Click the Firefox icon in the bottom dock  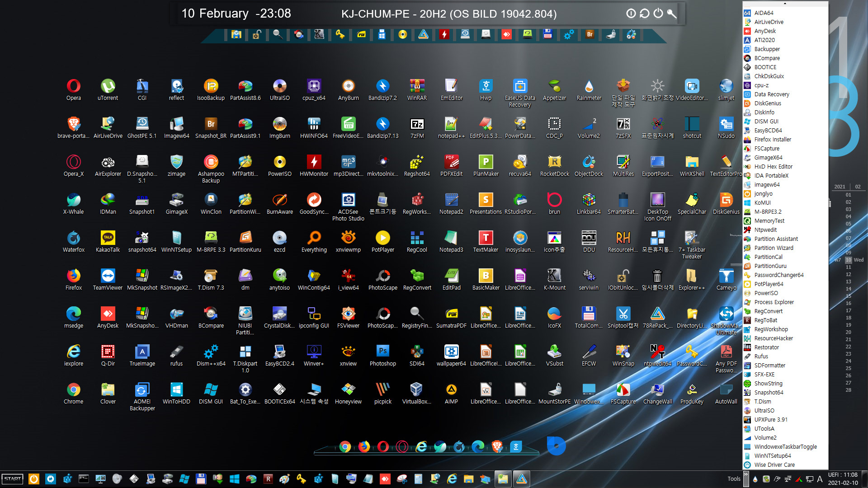tap(364, 446)
